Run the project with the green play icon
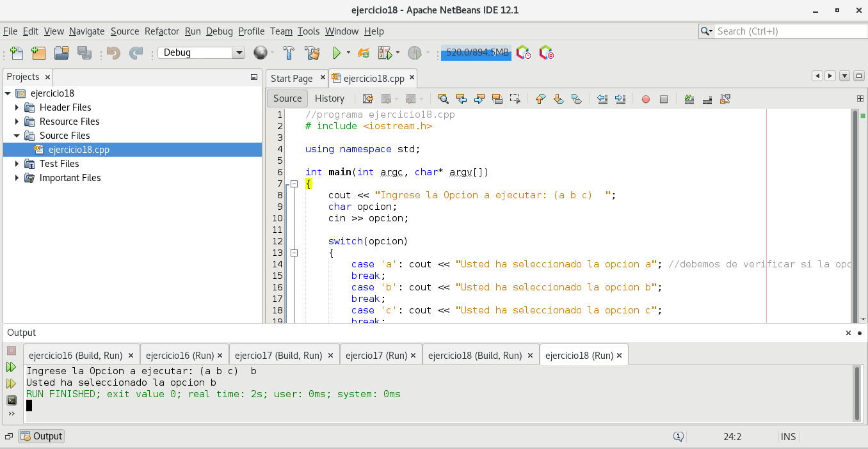This screenshot has height=449, width=868. pyautogui.click(x=337, y=53)
